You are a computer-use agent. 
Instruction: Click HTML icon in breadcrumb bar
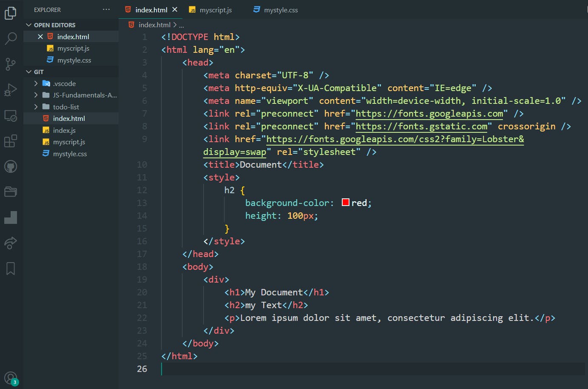[x=131, y=25]
